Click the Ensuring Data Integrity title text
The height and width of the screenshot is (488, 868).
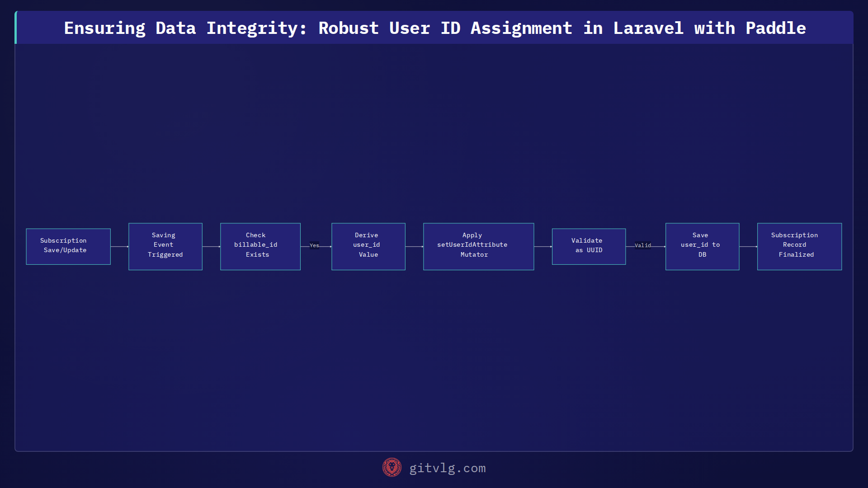[x=435, y=28]
